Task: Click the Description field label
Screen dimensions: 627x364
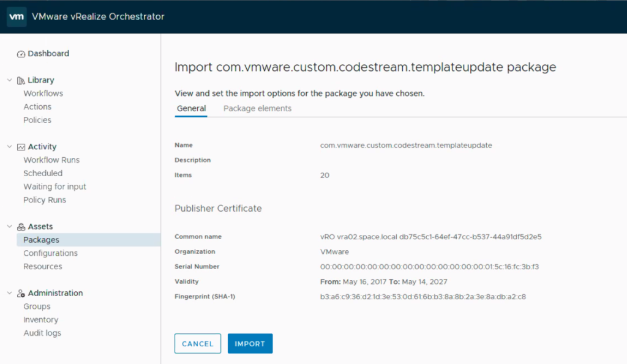Action: point(192,160)
